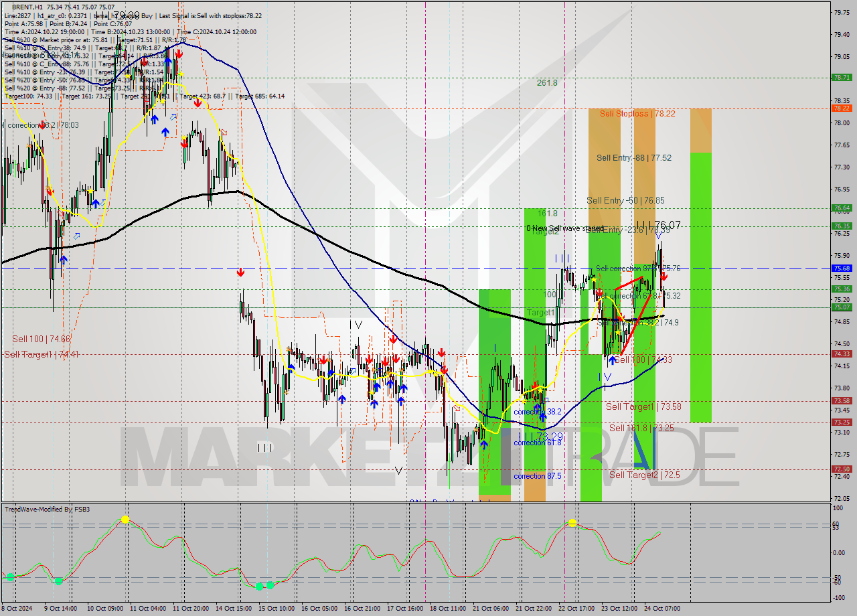Click the '9 Oct 14:00' time label
857x616 pixels.
click(x=61, y=609)
